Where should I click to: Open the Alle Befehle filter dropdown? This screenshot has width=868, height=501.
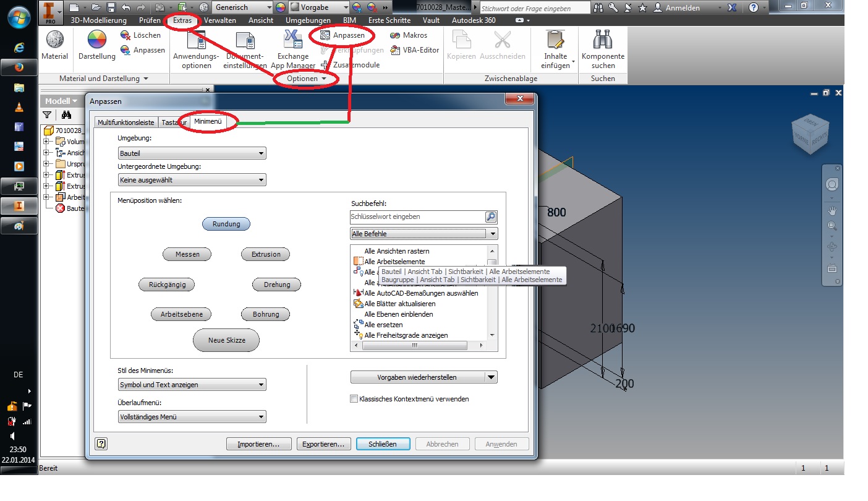tap(423, 234)
